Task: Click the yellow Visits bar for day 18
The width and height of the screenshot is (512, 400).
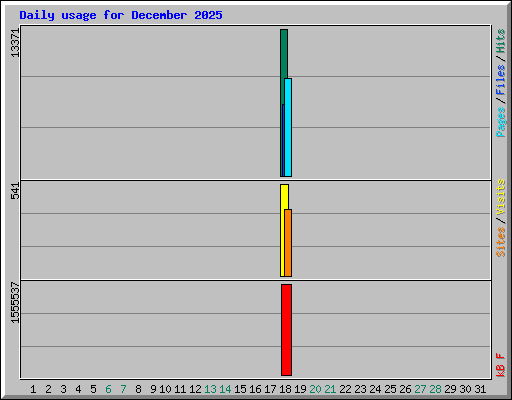Action: point(283,230)
